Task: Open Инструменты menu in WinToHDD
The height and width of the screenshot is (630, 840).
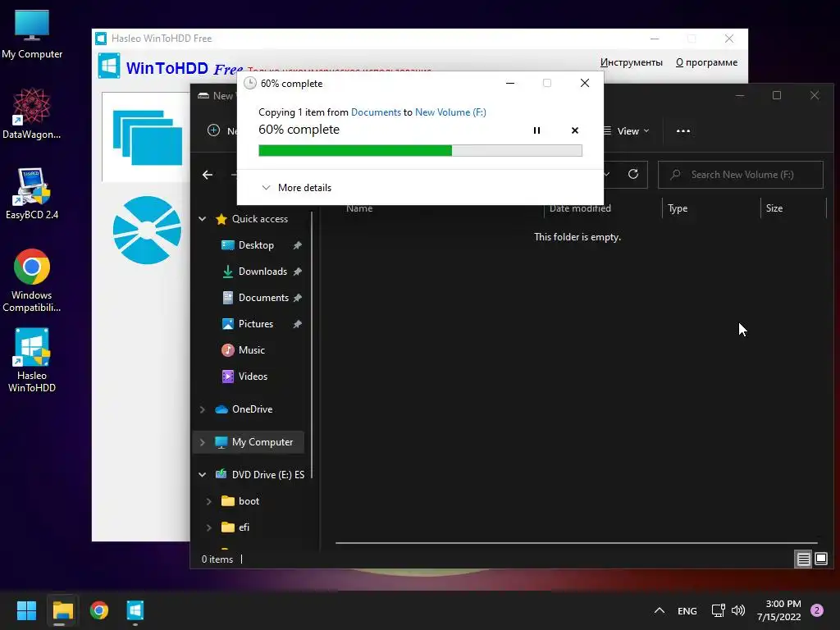Action: point(631,62)
